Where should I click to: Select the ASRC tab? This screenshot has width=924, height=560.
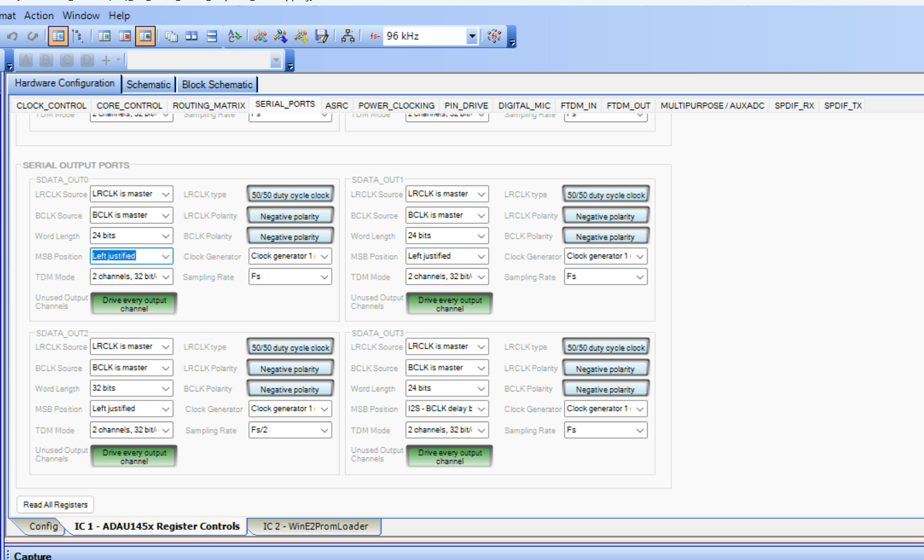tap(336, 106)
